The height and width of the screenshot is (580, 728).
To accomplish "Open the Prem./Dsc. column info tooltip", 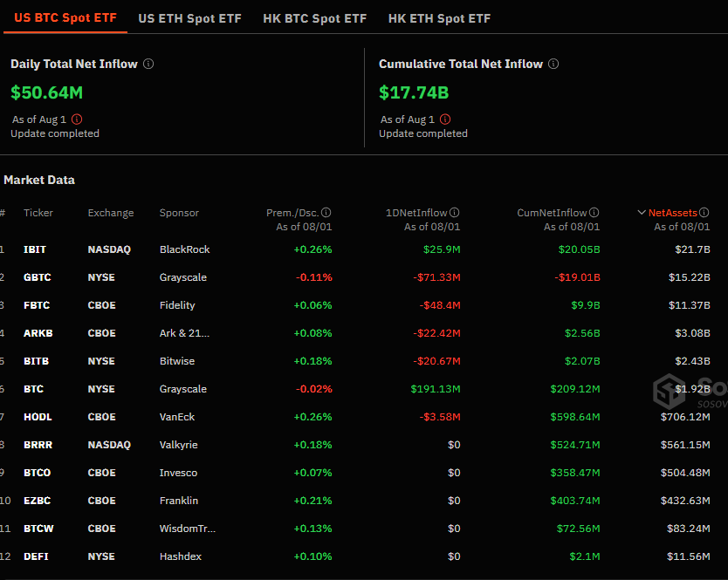I will 326,212.
